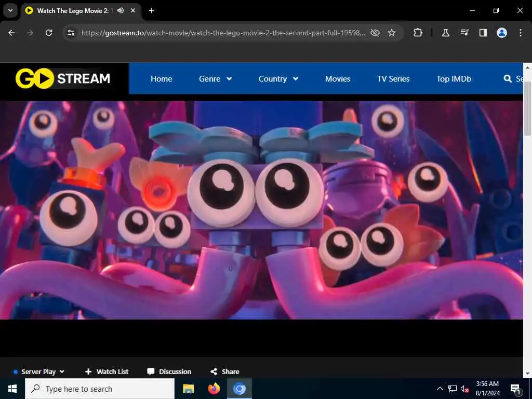This screenshot has height=399, width=532.
Task: Open site information icon in address bar
Action: point(71,33)
